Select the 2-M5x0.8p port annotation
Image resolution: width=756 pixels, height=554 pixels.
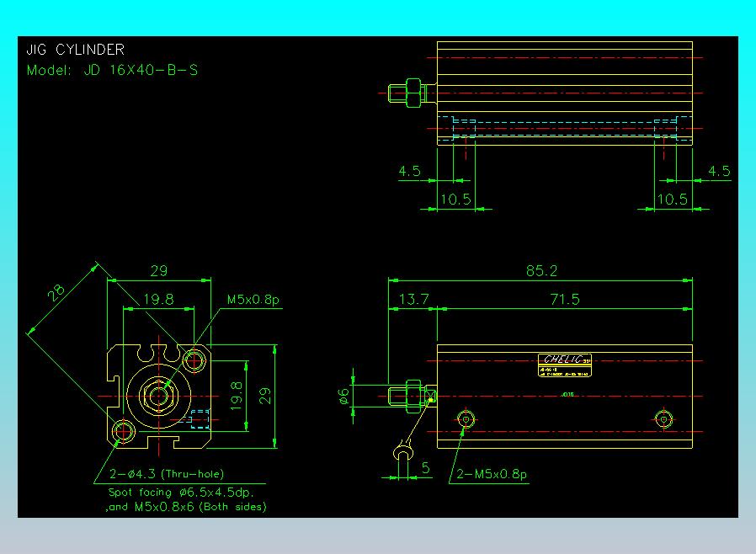[492, 474]
